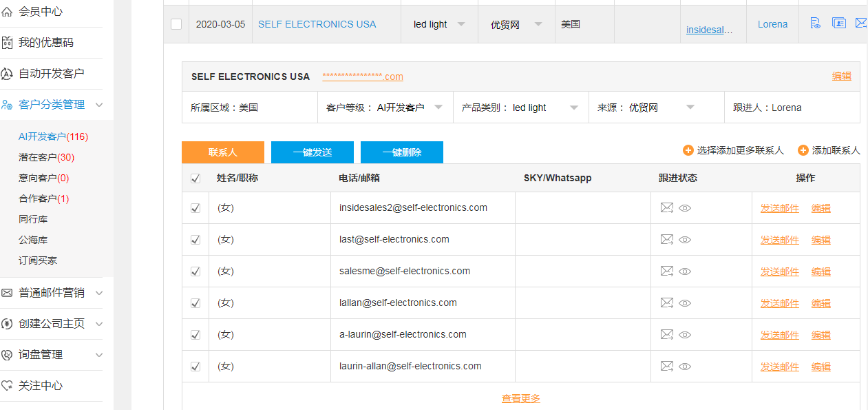Open 同行库 in sidebar
Screen dimensions: 868x410
pos(33,219)
